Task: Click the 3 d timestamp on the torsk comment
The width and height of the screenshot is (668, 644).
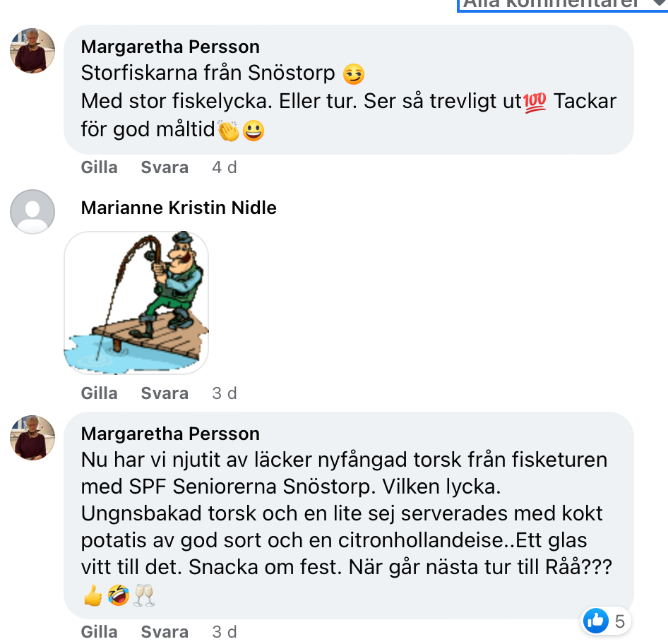Action: click(x=225, y=631)
